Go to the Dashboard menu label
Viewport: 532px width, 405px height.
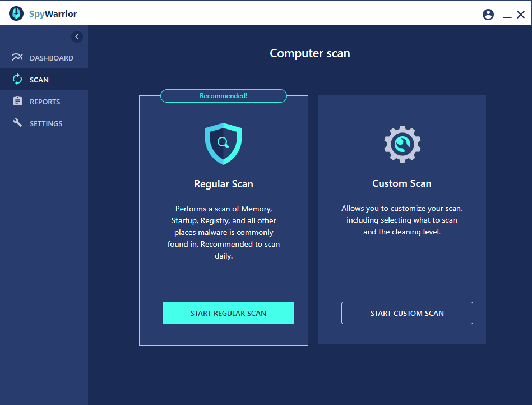coord(52,58)
